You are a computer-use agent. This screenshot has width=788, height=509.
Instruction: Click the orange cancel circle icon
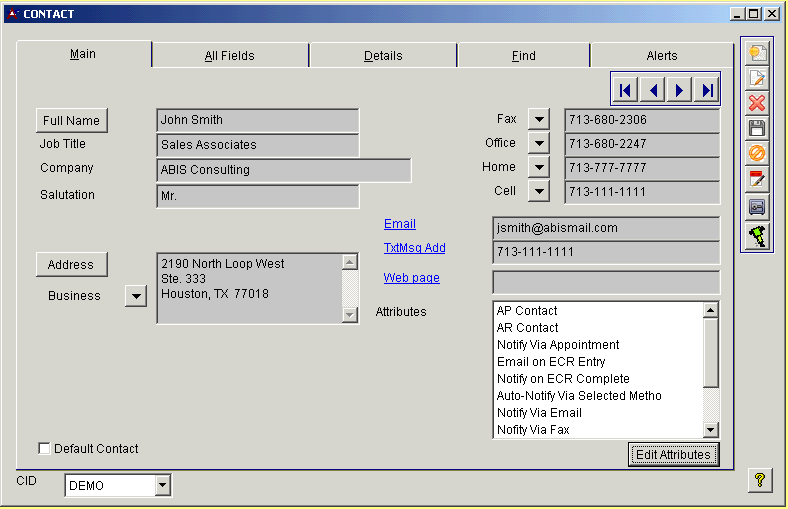point(757,154)
